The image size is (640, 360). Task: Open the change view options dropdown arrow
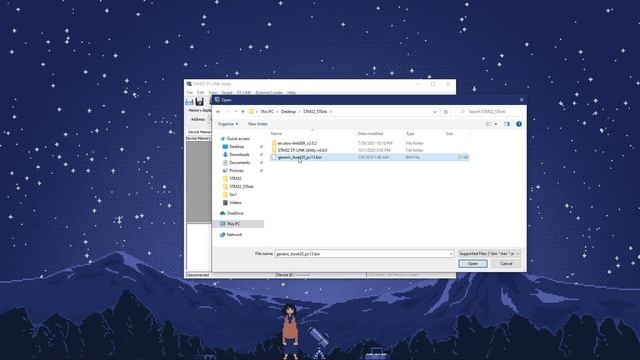(x=496, y=124)
